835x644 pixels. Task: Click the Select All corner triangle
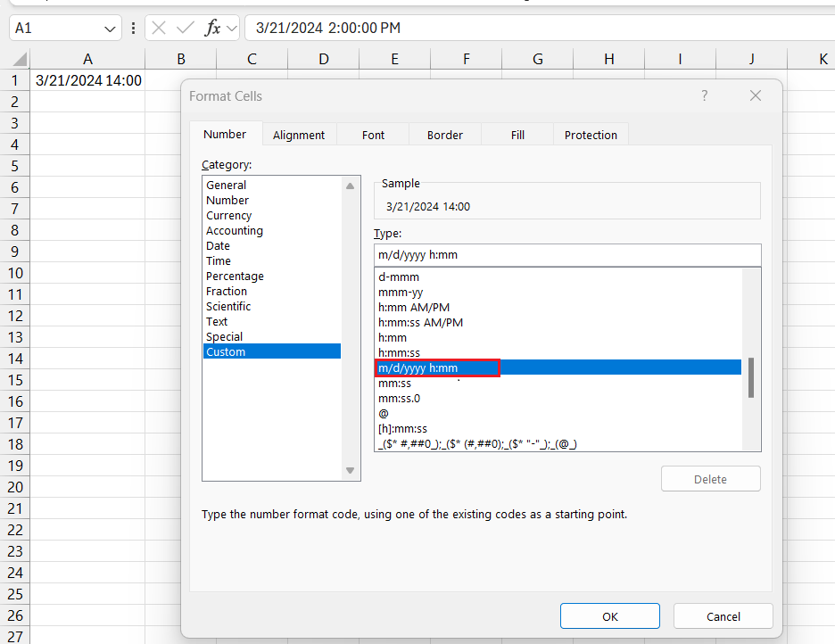tap(20, 59)
